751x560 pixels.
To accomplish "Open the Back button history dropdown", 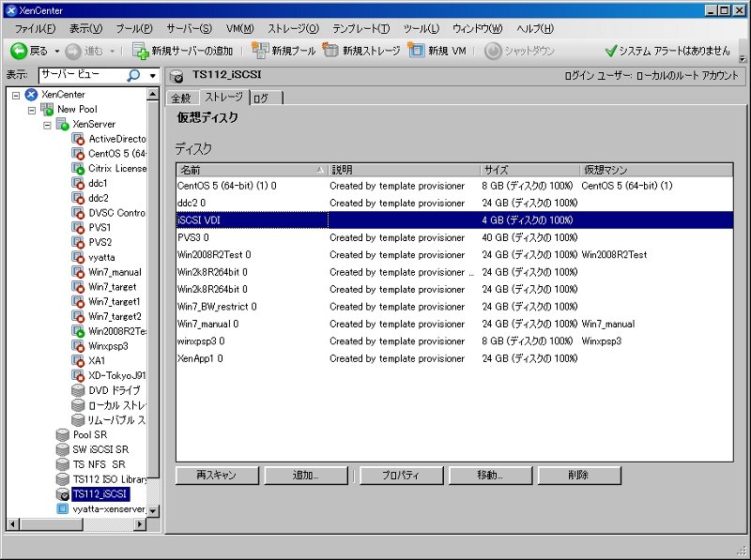I will [57, 52].
